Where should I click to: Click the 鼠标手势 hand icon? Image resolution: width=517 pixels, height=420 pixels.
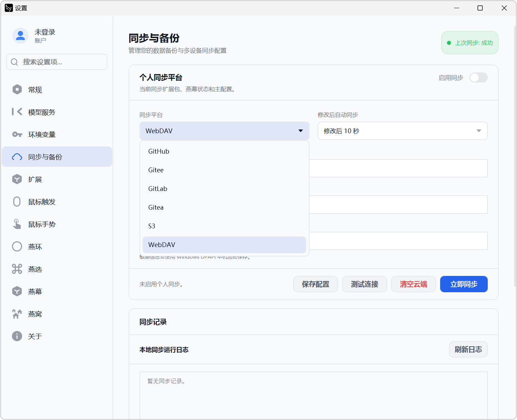tap(17, 224)
